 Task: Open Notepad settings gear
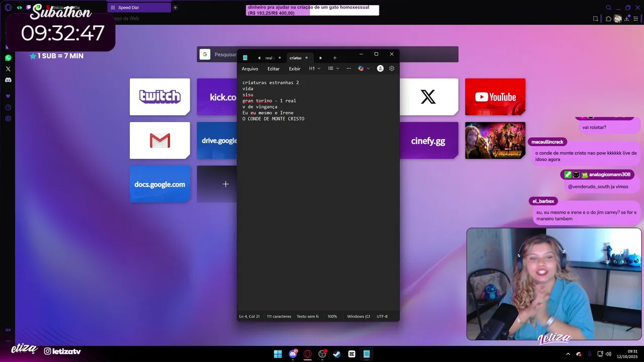coord(392,68)
